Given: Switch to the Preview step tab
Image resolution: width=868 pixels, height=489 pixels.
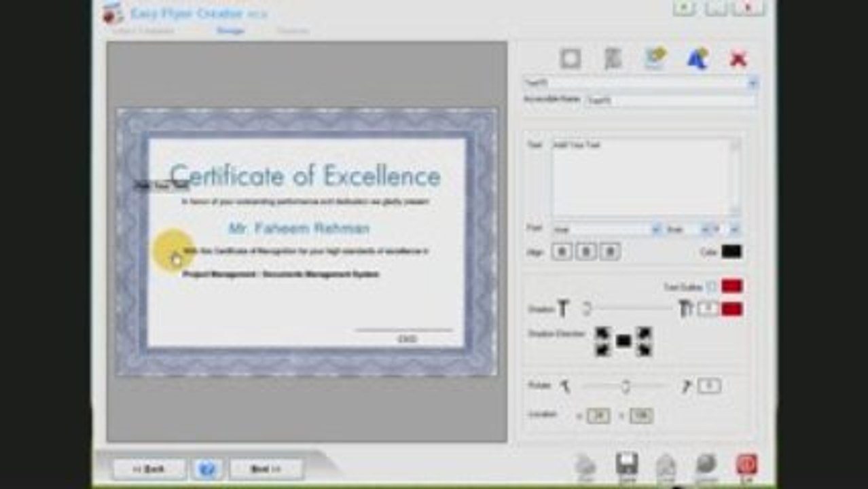Looking at the screenshot, I should 292,31.
